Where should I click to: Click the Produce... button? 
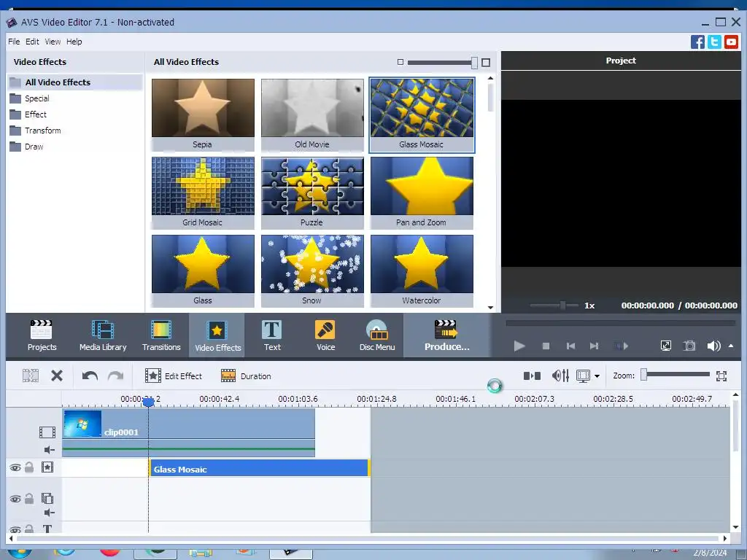tap(446, 335)
